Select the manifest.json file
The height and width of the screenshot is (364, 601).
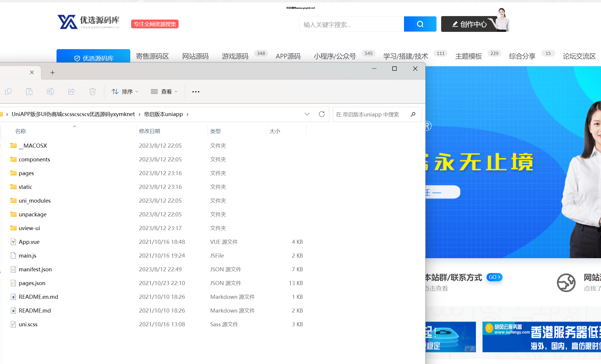point(35,269)
